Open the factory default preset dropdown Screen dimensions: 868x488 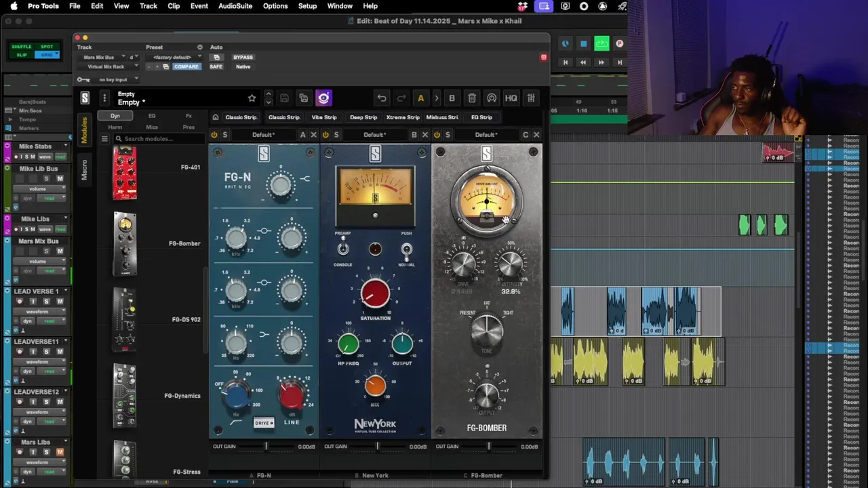point(174,58)
